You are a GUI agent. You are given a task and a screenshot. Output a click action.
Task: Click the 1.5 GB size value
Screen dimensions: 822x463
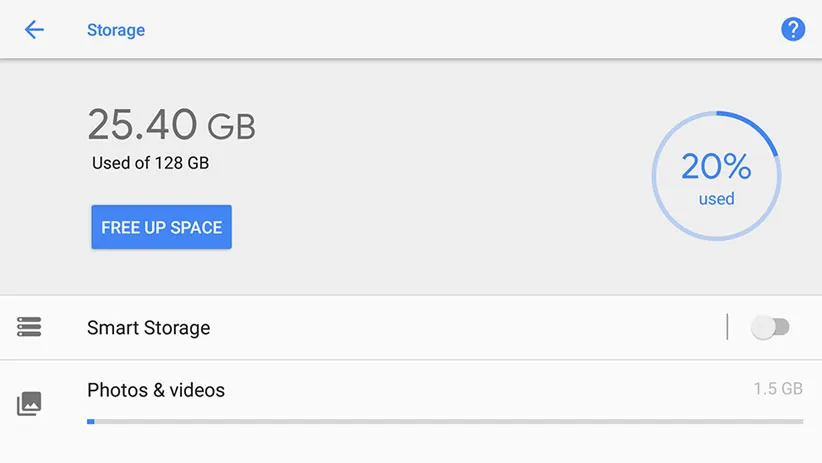[x=778, y=389]
